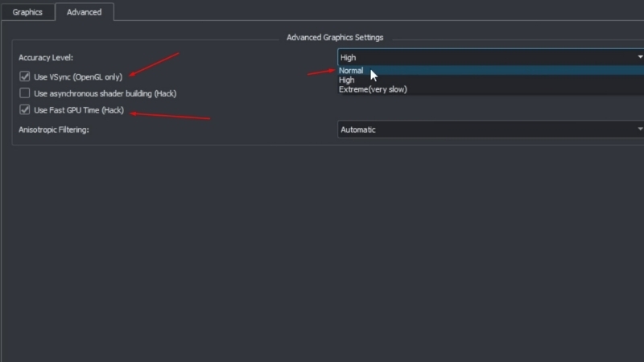The width and height of the screenshot is (644, 362).
Task: Click the 'Use Fast GPU Time (Hack)' text
Action: (79, 110)
